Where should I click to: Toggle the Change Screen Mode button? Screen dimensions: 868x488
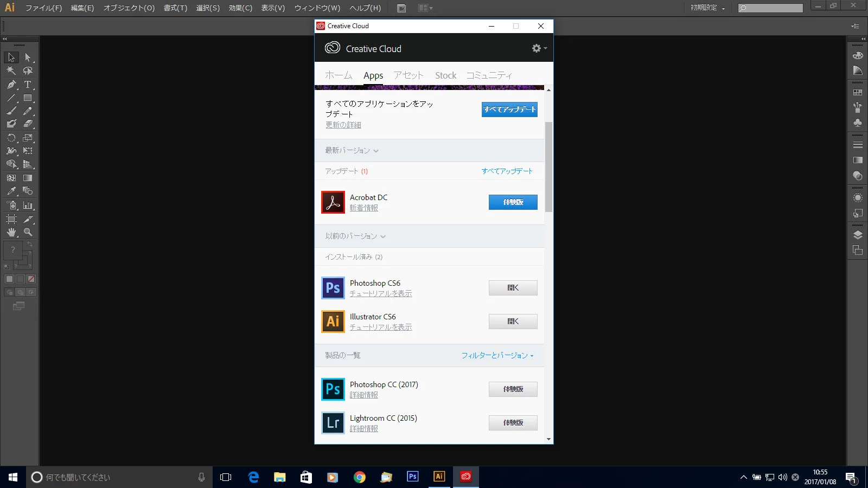(18, 306)
